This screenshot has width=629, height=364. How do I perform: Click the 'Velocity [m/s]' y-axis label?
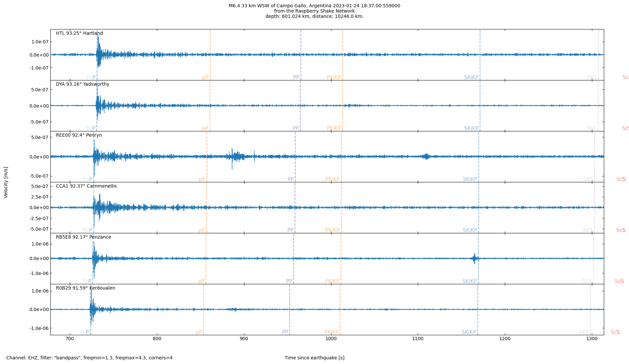[6, 182]
